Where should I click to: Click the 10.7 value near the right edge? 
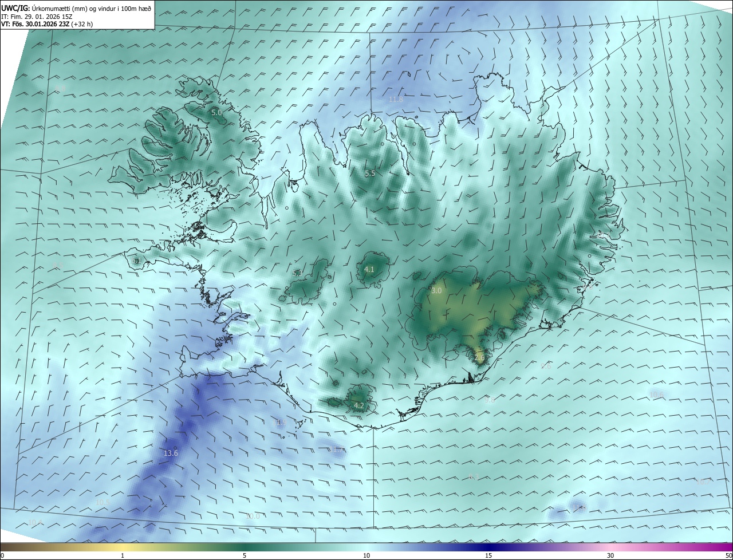pos(702,482)
